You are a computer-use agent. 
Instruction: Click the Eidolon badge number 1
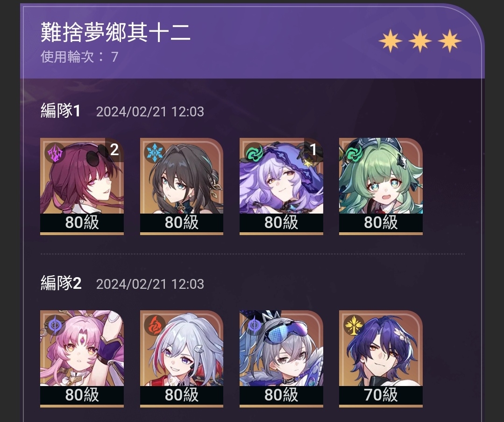[313, 150]
